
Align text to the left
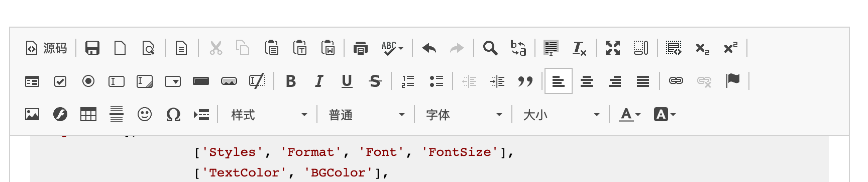[x=559, y=81]
